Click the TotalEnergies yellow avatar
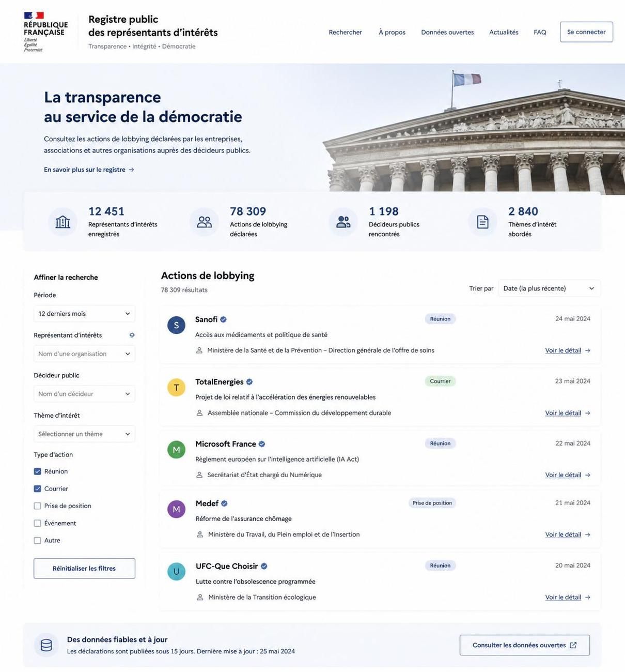Image resolution: width=625 pixels, height=672 pixels. 176,387
